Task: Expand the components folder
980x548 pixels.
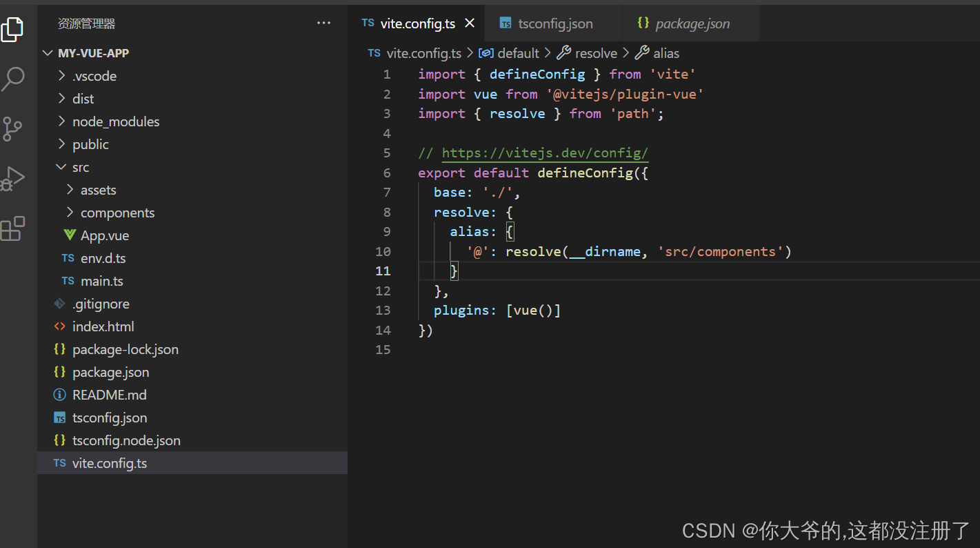Action: tap(70, 213)
